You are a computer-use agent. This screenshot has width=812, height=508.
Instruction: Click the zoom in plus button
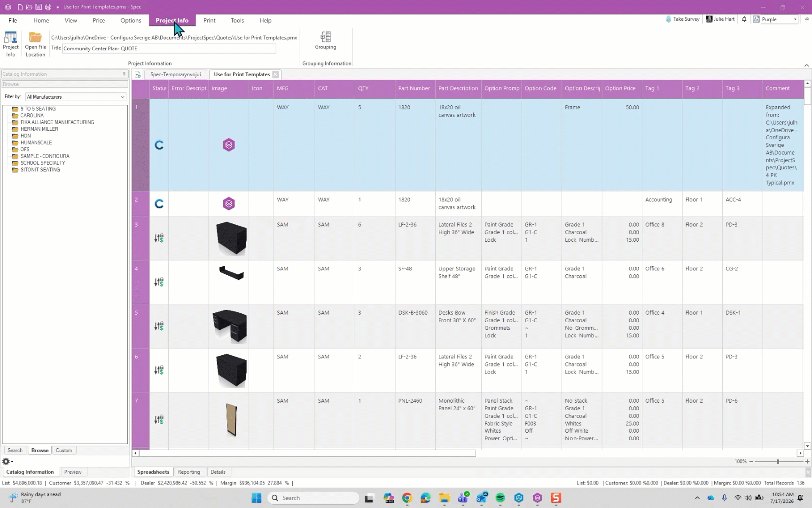807,461
